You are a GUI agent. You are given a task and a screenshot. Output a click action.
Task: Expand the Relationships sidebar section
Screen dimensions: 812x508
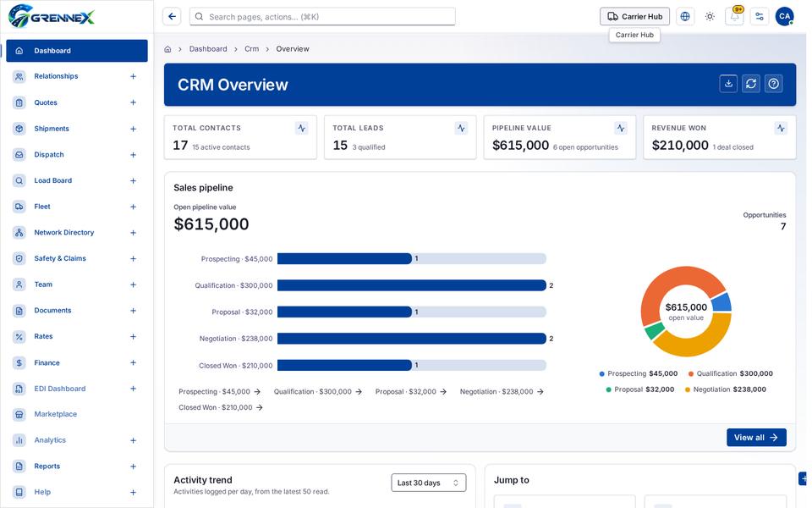click(133, 76)
